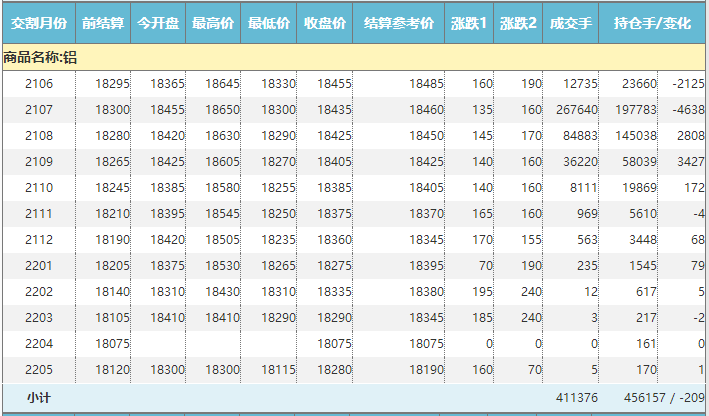Select the 收盘价 column header

[324, 22]
